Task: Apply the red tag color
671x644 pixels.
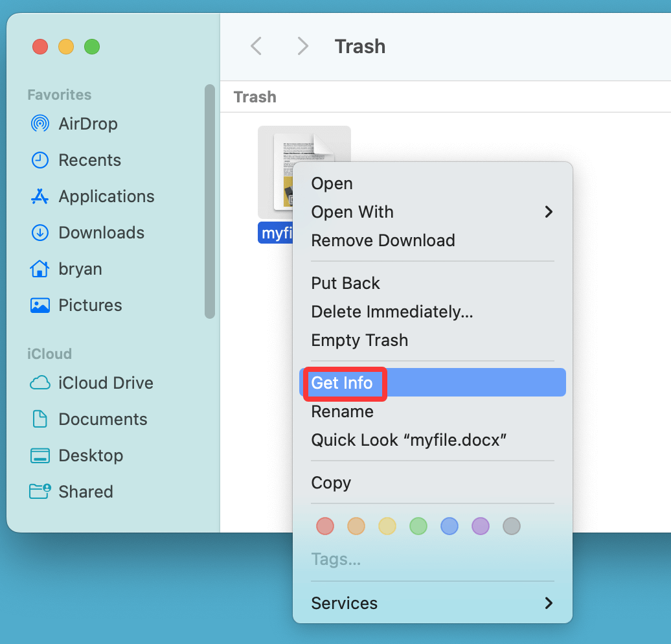Action: 324,526
